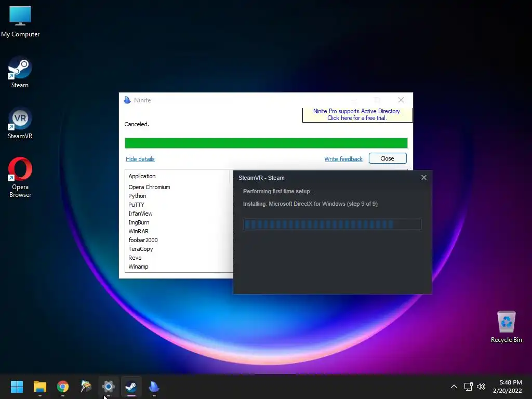The width and height of the screenshot is (532, 399).
Task: Select foobar2000 in the application list
Action: tap(143, 240)
